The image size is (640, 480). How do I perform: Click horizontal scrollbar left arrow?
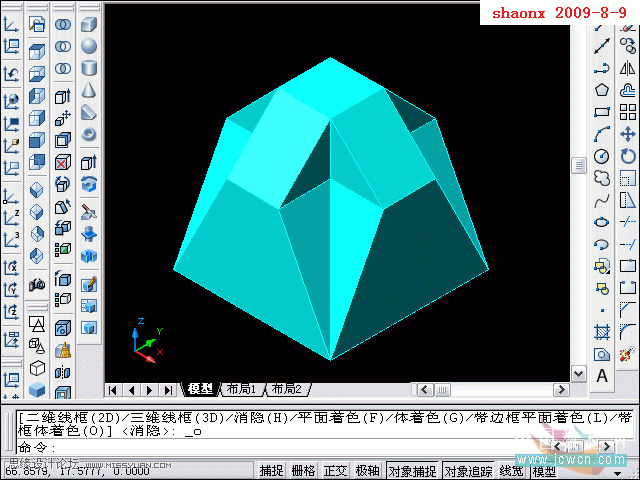click(x=424, y=390)
